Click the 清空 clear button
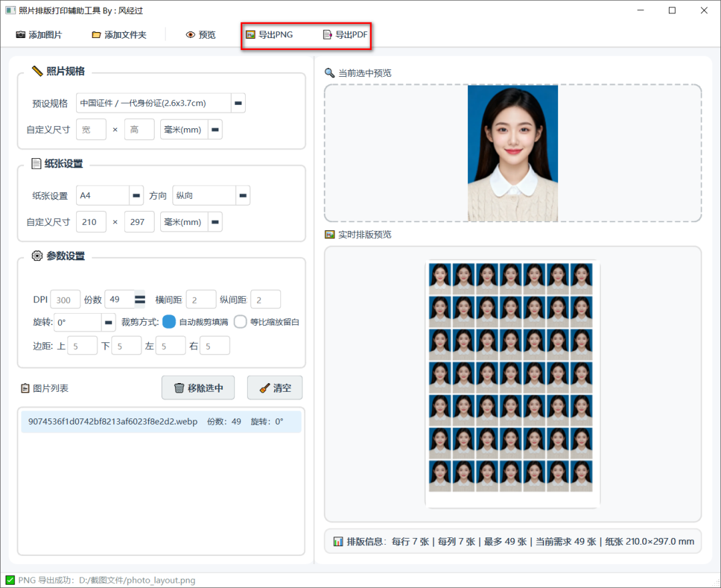 click(275, 388)
